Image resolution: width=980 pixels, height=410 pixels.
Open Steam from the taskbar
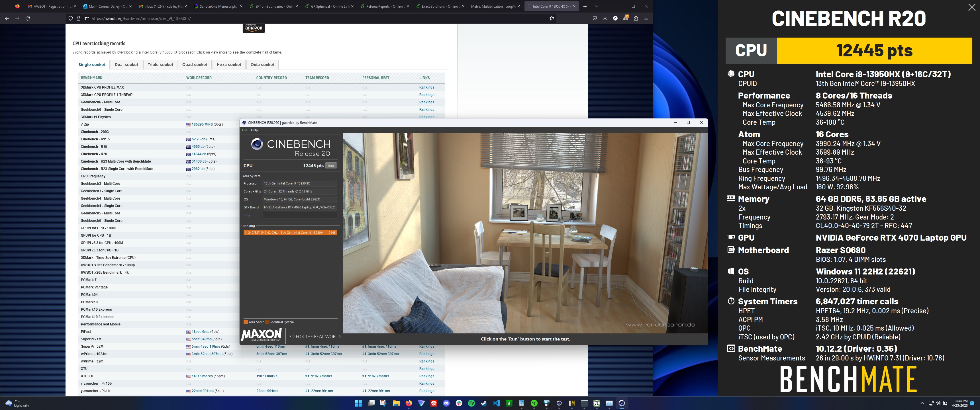(484, 403)
